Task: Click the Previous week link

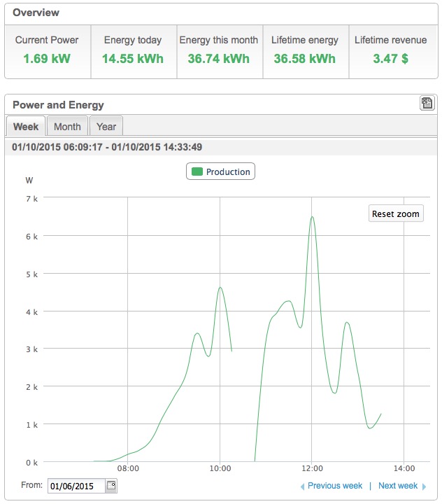Action: tap(335, 486)
